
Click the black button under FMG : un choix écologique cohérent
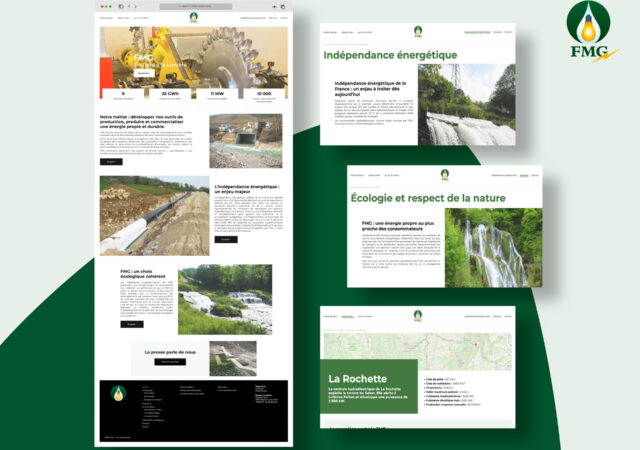pyautogui.click(x=132, y=324)
